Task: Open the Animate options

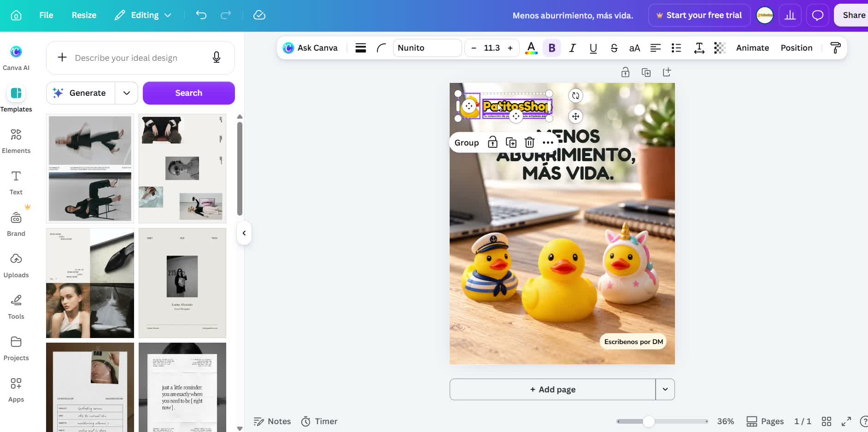Action: pyautogui.click(x=752, y=48)
